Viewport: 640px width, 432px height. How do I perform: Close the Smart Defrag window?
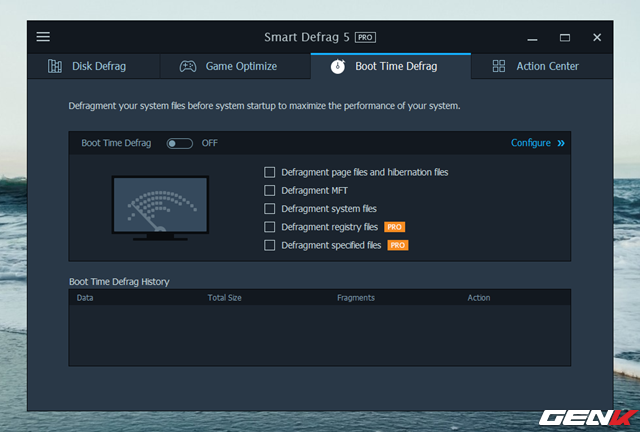(597, 38)
